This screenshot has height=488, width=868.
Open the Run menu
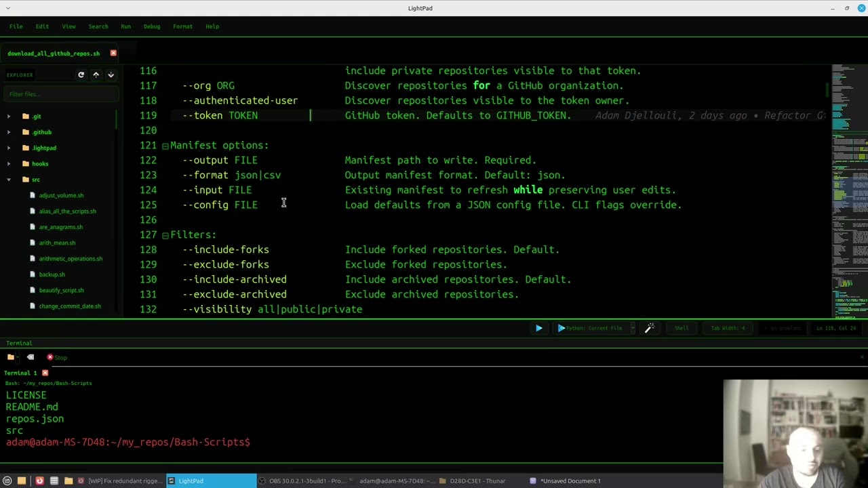125,26
